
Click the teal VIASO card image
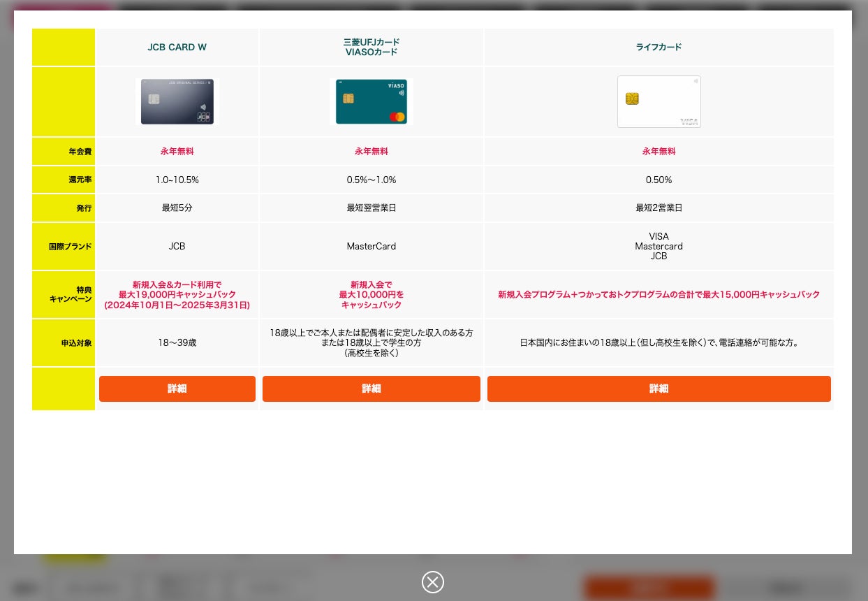pos(372,101)
